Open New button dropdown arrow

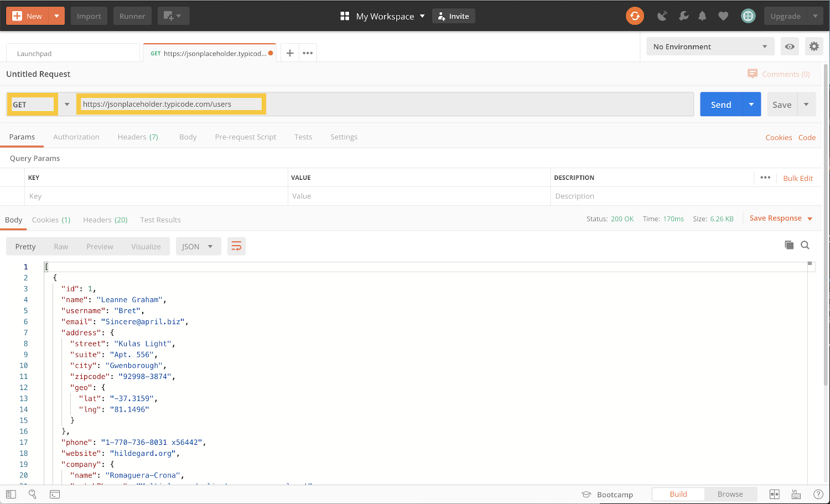click(x=56, y=16)
